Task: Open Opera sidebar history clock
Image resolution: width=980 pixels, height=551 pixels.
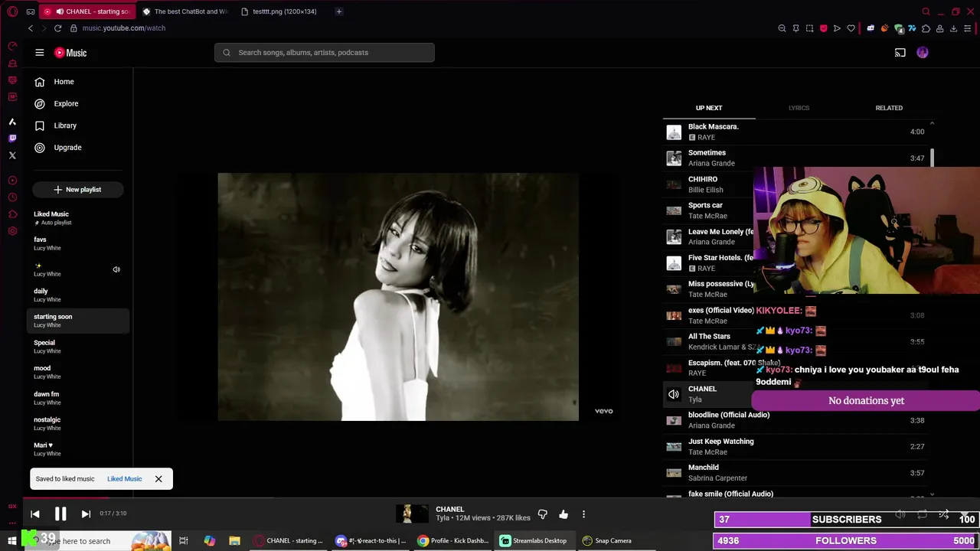Action: click(12, 197)
